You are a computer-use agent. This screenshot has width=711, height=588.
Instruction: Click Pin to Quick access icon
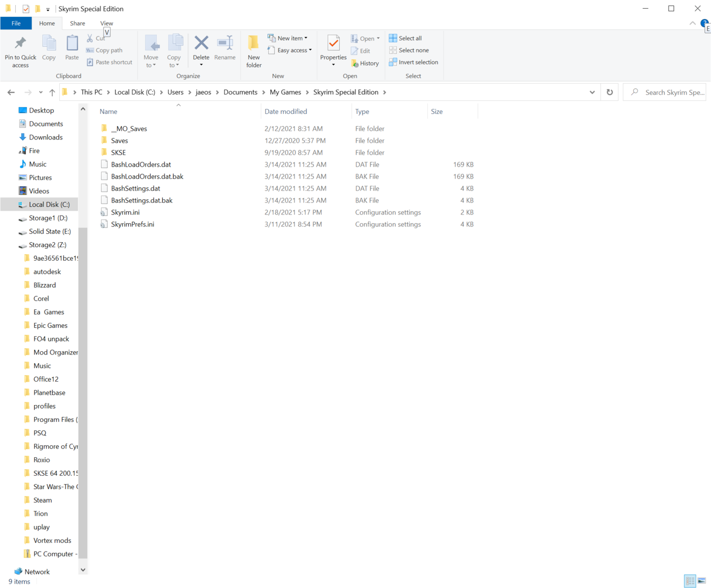point(20,44)
